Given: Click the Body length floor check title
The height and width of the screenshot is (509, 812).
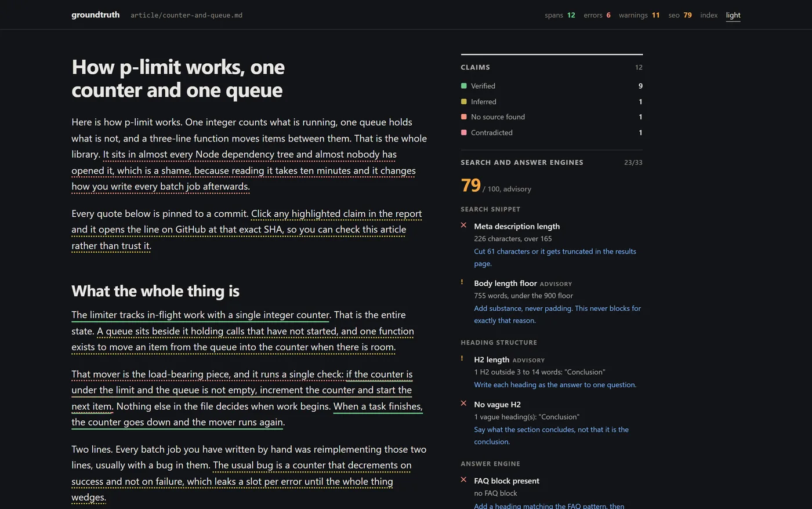Looking at the screenshot, I should click(x=505, y=283).
